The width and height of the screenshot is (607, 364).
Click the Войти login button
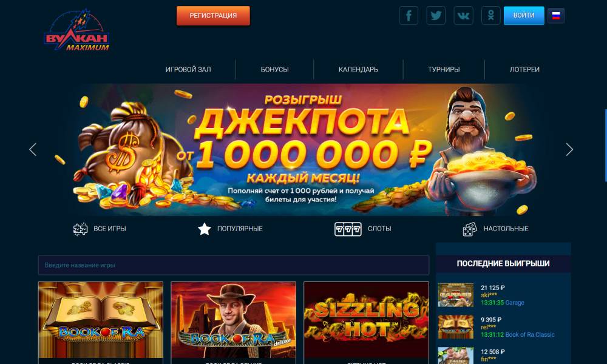point(524,16)
